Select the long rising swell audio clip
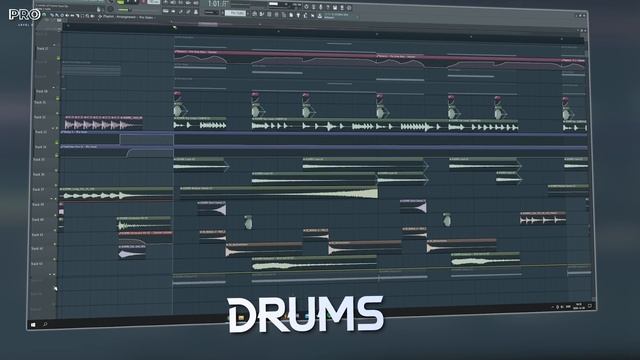The height and width of the screenshot is (360, 640). coord(279,193)
